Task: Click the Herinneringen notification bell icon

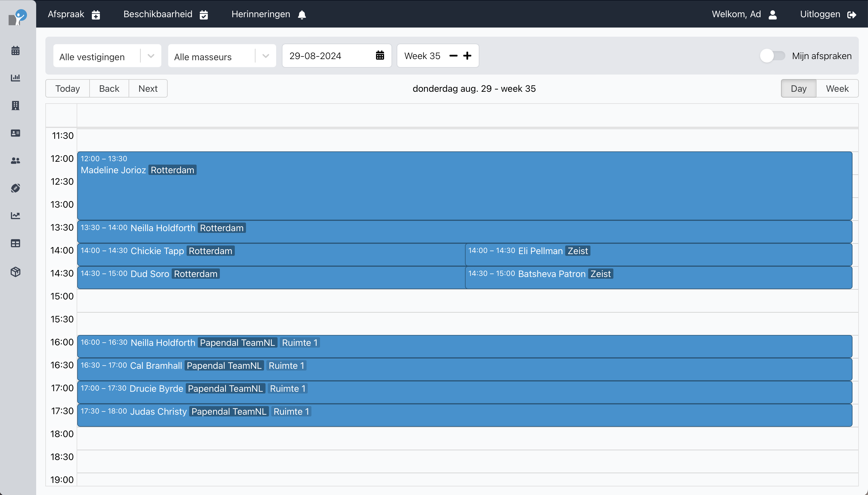Action: [301, 14]
